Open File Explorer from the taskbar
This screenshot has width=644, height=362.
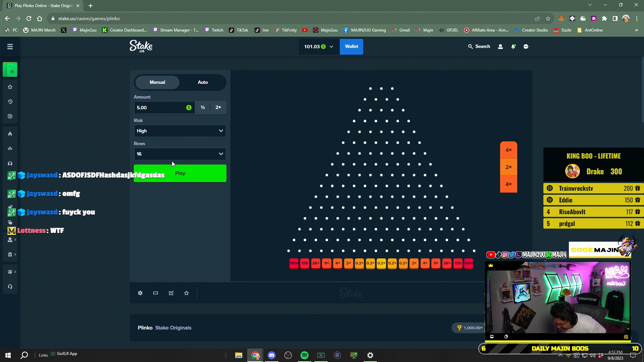[x=239, y=355]
